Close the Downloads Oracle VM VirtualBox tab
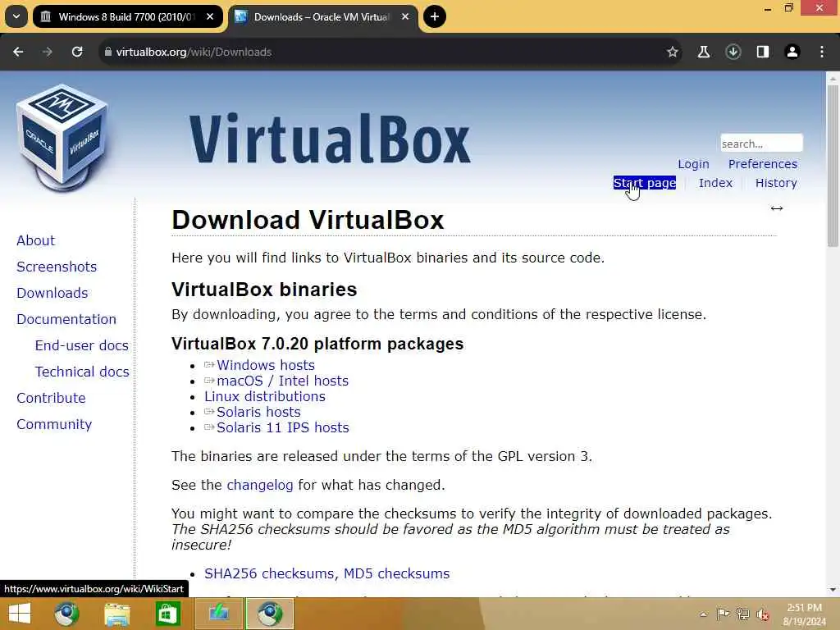This screenshot has width=840, height=630. pyautogui.click(x=405, y=16)
